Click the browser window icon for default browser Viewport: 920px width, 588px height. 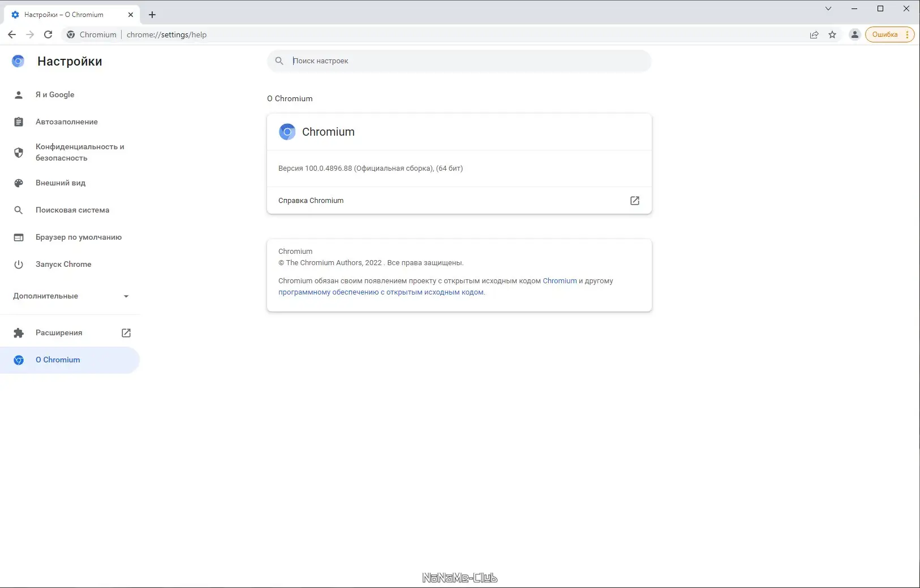tap(19, 237)
